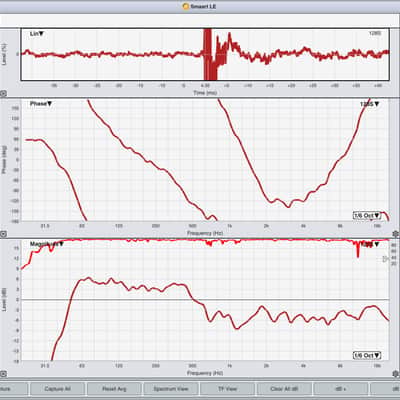Click the impulse response peak in time plot
The height and width of the screenshot is (400, 400).
208,53
